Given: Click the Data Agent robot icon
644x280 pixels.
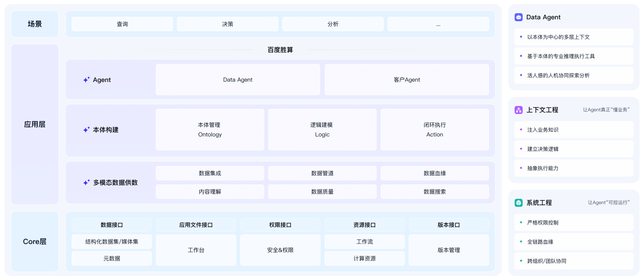Looking at the screenshot, I should (519, 17).
